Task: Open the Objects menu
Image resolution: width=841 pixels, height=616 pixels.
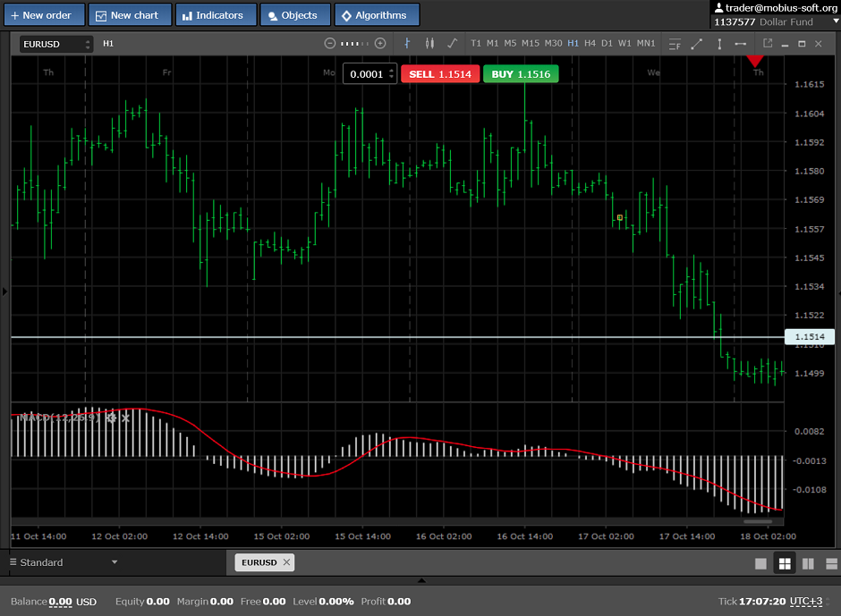Action: pyautogui.click(x=295, y=15)
